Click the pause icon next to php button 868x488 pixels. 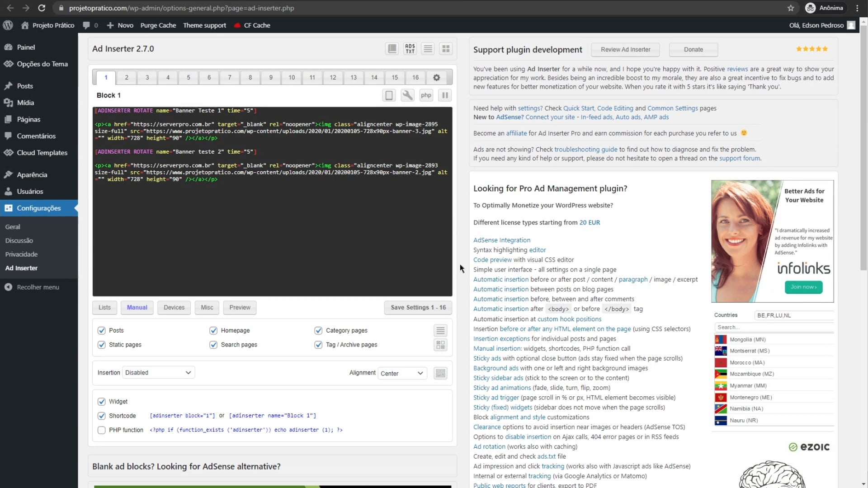(445, 95)
